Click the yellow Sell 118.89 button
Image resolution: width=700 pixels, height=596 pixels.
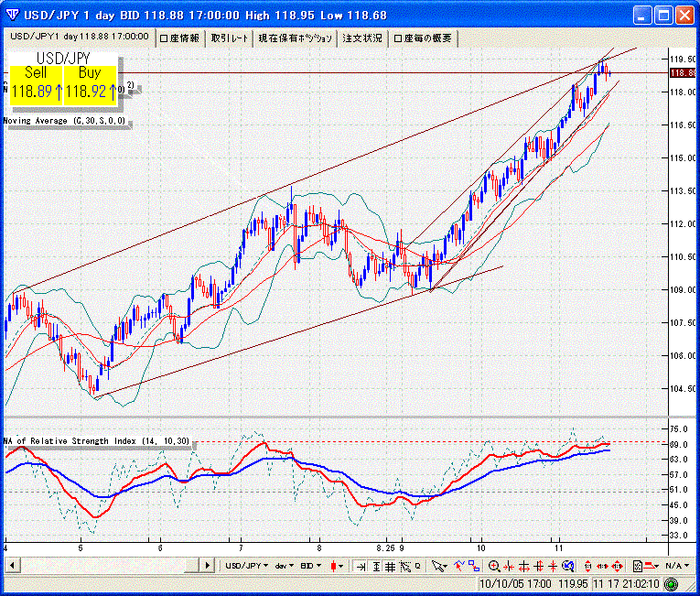point(37,82)
